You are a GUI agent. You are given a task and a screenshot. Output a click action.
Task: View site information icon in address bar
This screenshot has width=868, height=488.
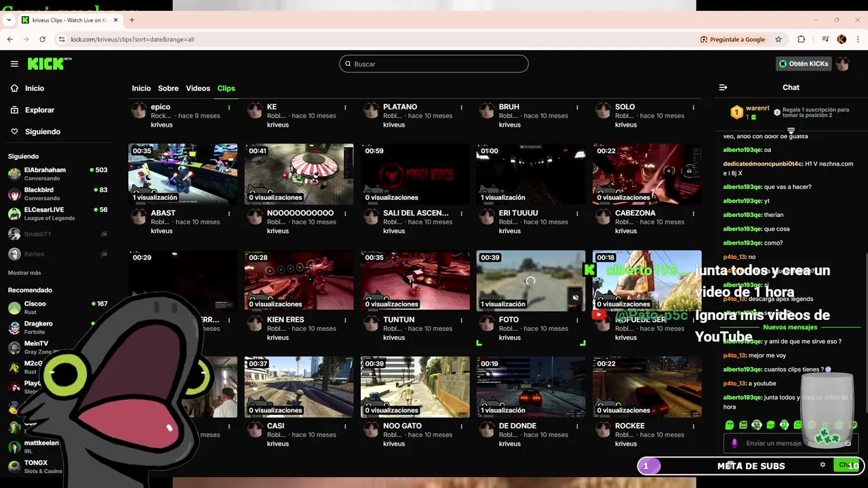62,39
